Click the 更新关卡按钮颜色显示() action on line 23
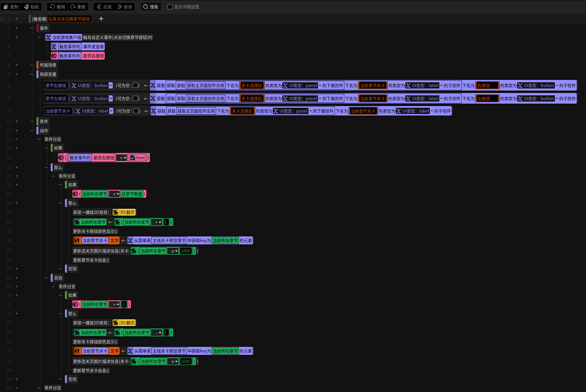This screenshot has height=392, width=586. 95,231
